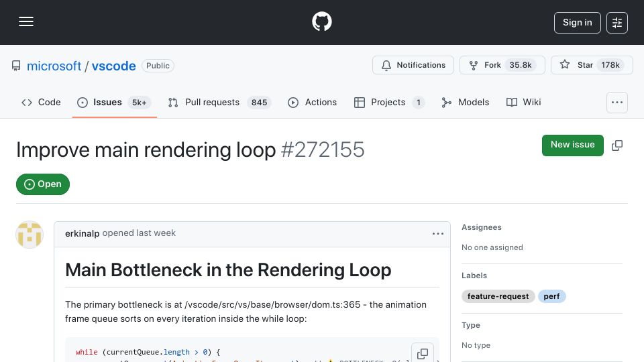644x362 pixels.
Task: Open erkinalp author profile link
Action: point(82,233)
